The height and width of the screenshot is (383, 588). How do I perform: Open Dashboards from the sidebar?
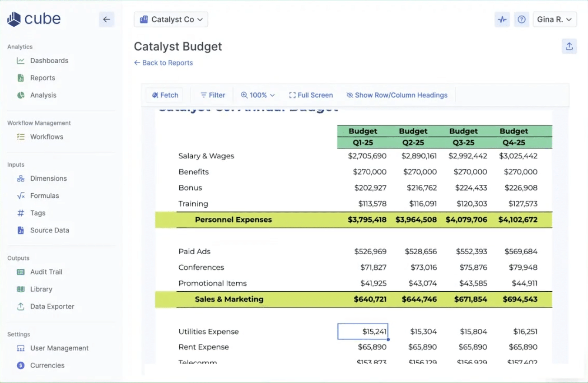pyautogui.click(x=49, y=61)
